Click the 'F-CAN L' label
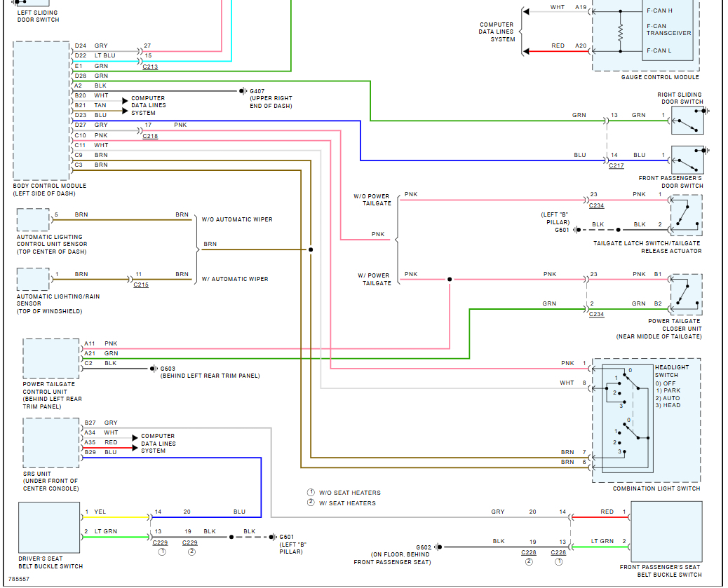Image resolution: width=728 pixels, height=588 pixels. click(x=659, y=50)
